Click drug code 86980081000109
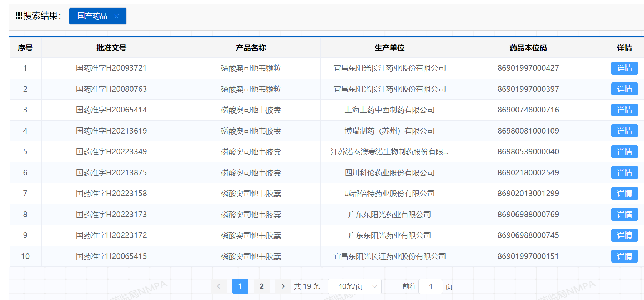Screen dimensions: 644x300 point(528,131)
